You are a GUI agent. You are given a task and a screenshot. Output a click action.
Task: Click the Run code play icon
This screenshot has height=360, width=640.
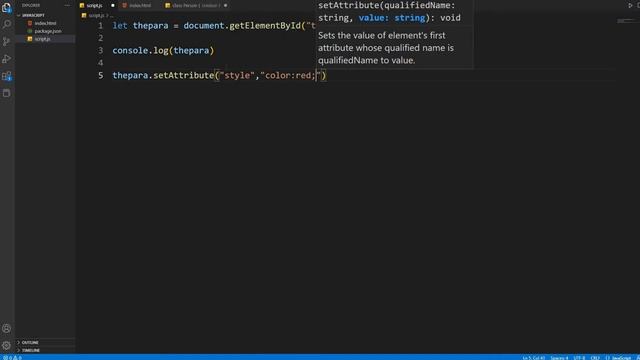[630, 5]
